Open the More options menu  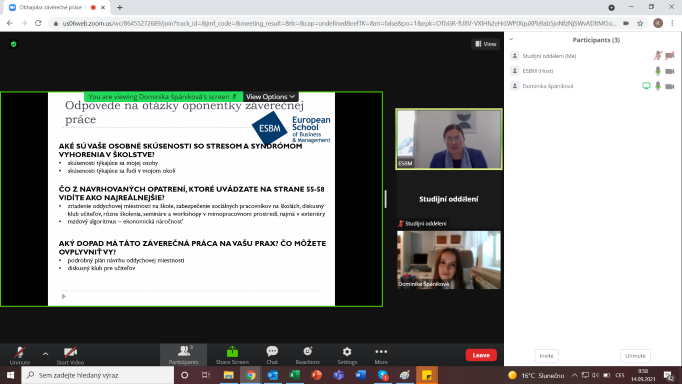coord(381,355)
